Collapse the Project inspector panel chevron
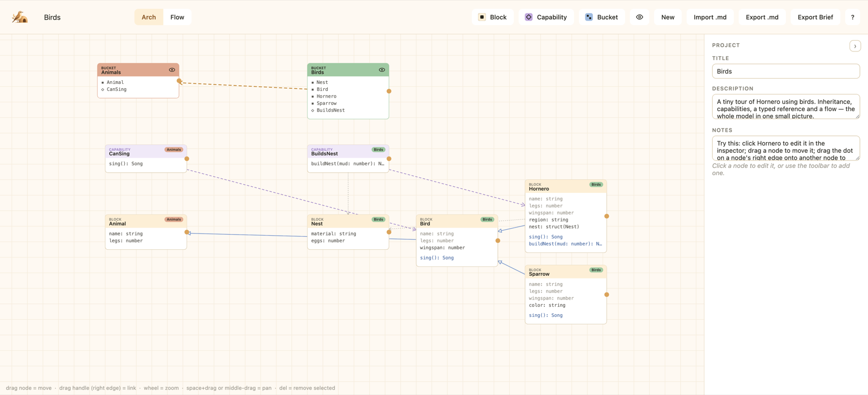The width and height of the screenshot is (868, 395). (x=855, y=46)
